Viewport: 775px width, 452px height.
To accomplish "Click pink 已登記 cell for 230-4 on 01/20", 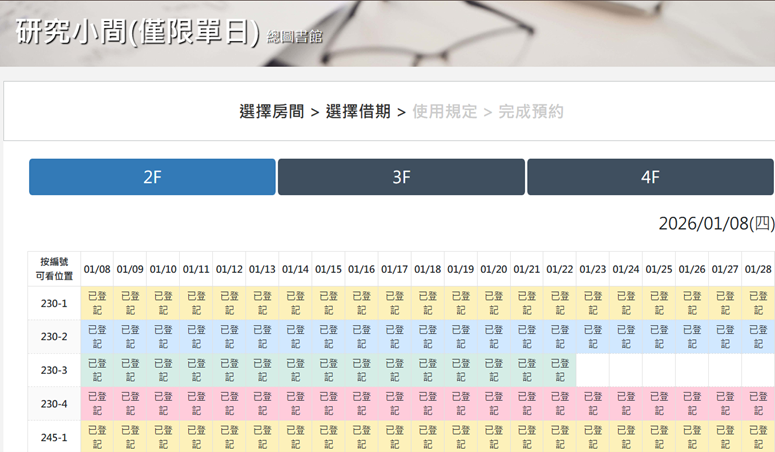I will (x=494, y=404).
